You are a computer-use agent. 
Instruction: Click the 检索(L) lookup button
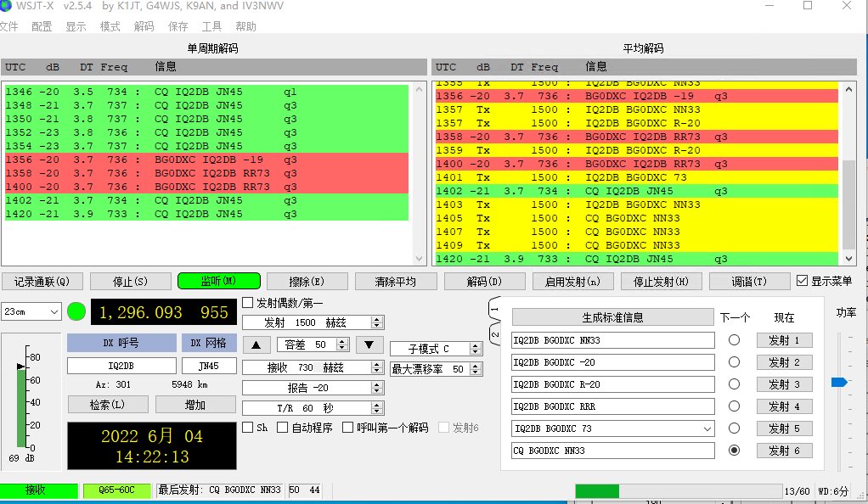tap(108, 405)
